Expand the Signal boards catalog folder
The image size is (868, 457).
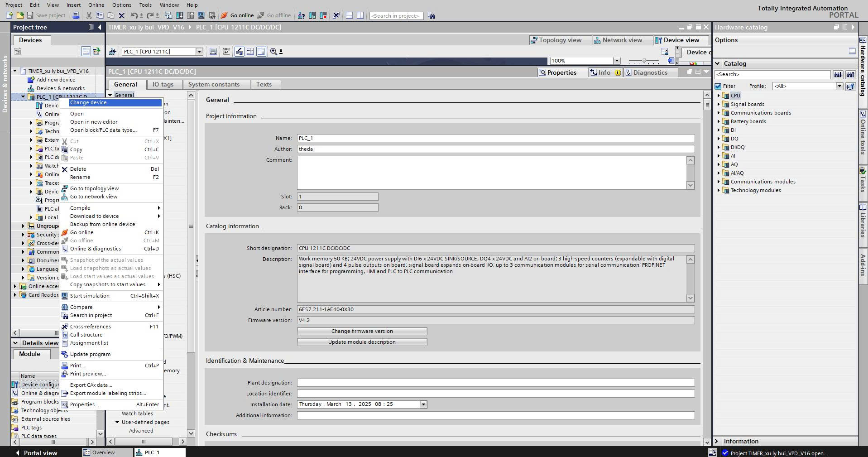point(719,104)
